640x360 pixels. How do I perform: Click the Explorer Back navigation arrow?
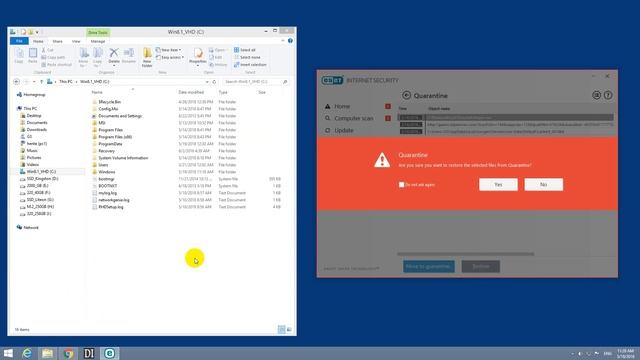tap(16, 82)
